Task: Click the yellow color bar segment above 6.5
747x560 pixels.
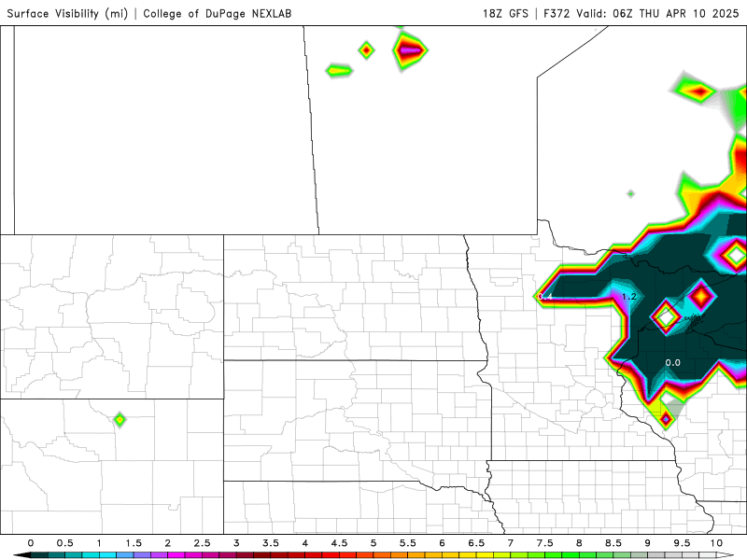Action: coord(486,555)
